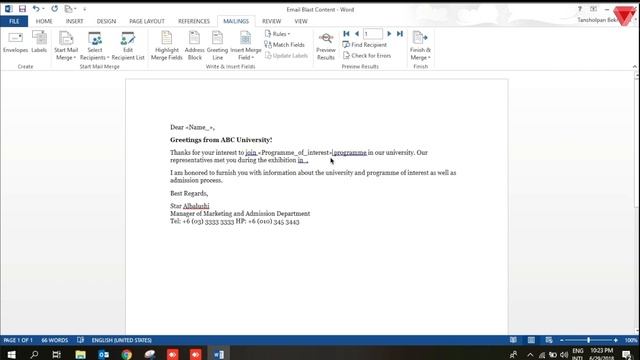
Task: Switch to Web Layout view
Action: coord(549,340)
